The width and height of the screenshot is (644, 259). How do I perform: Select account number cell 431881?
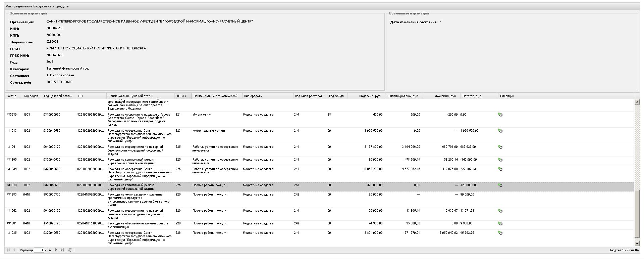tap(12, 223)
